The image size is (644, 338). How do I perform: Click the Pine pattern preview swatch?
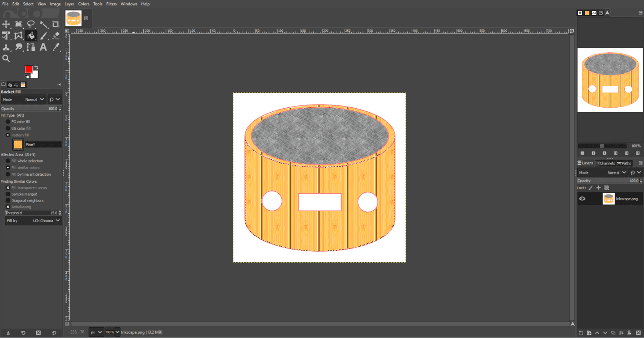click(18, 144)
